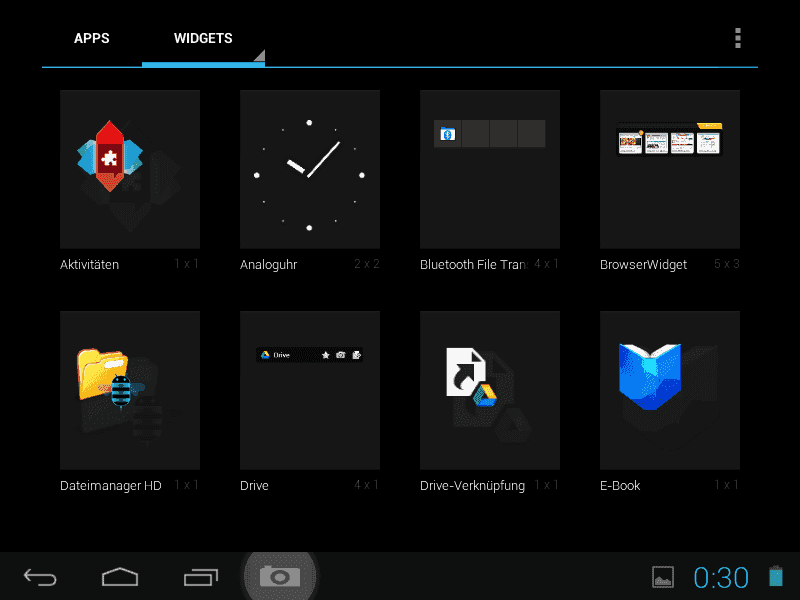Tap the screenshot camera button
Image resolution: width=800 pixels, height=600 pixels.
280,577
